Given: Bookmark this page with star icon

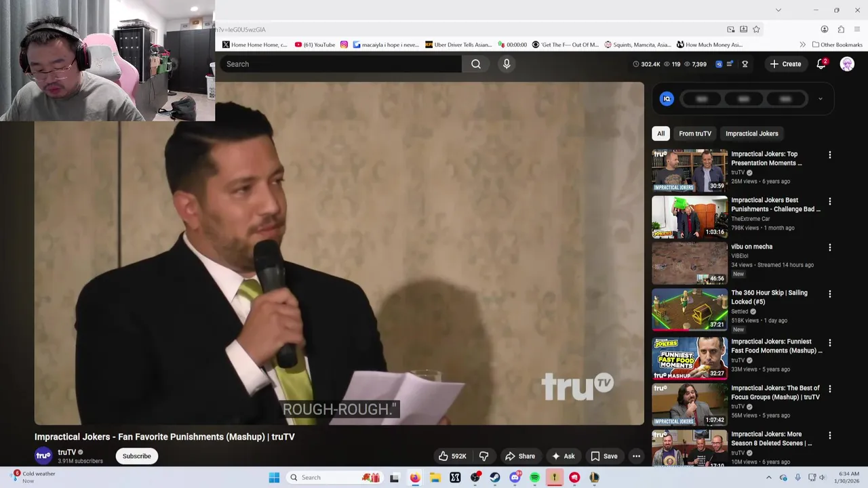Looking at the screenshot, I should 756,29.
